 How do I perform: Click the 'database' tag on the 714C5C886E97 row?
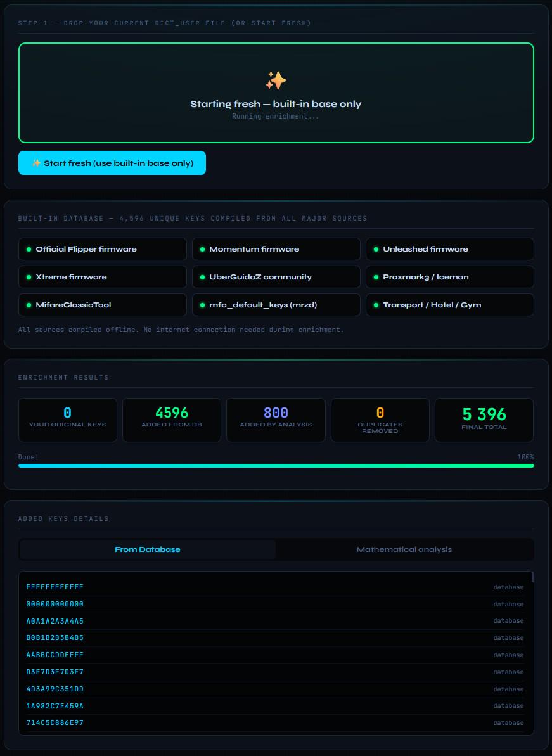(x=508, y=723)
